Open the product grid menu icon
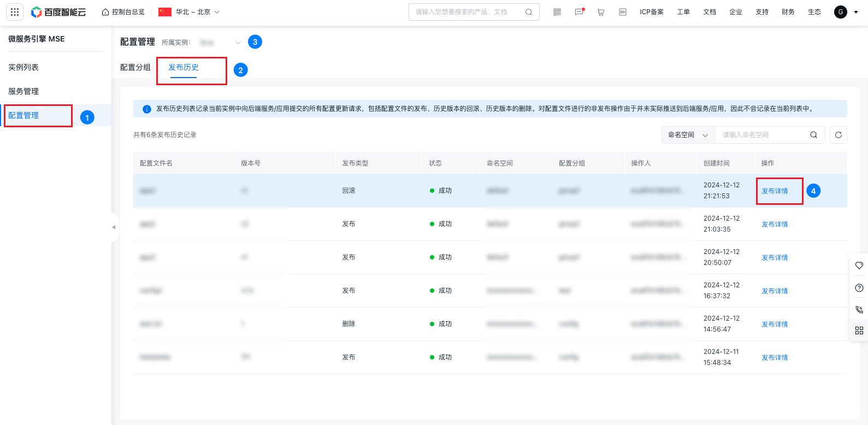868x425 pixels. (x=15, y=12)
